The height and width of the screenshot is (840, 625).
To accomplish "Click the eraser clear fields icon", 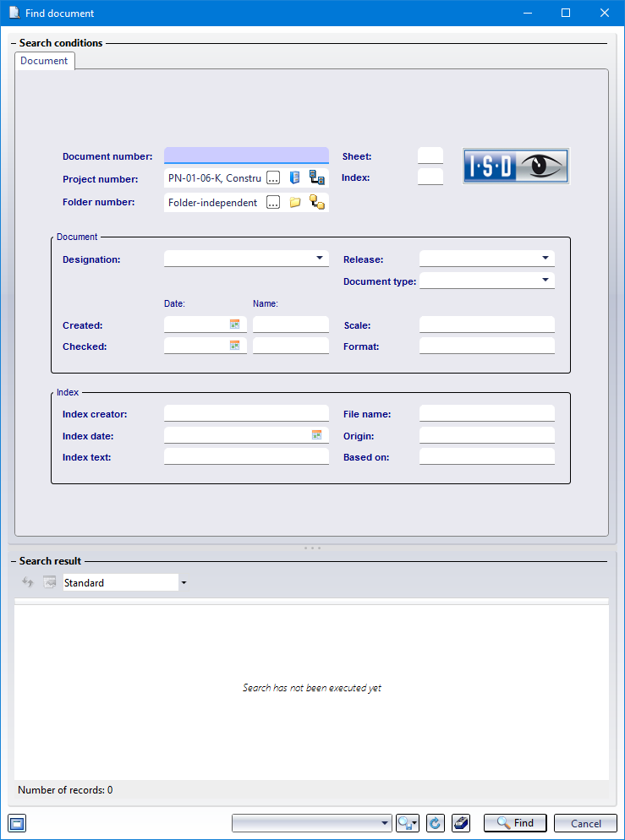I will coord(461,823).
